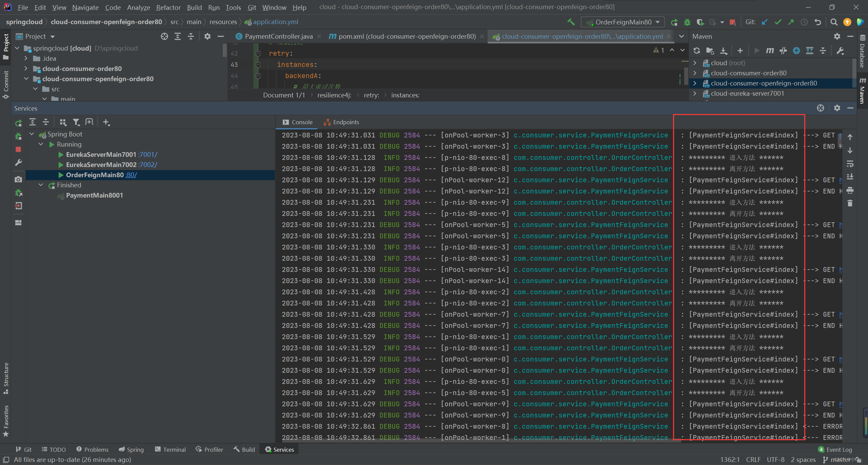Click Execute Maven Goal 'm' icon
Screen dimensions: 868x465
pyautogui.click(x=770, y=51)
